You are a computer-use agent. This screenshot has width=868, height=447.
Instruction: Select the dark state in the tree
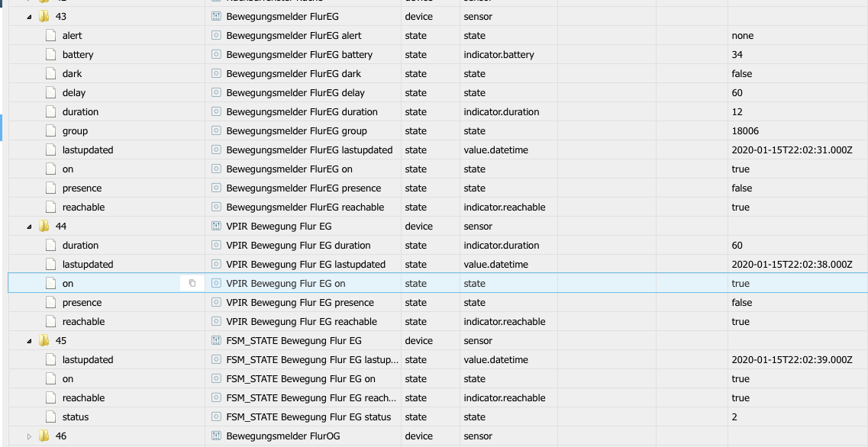72,73
